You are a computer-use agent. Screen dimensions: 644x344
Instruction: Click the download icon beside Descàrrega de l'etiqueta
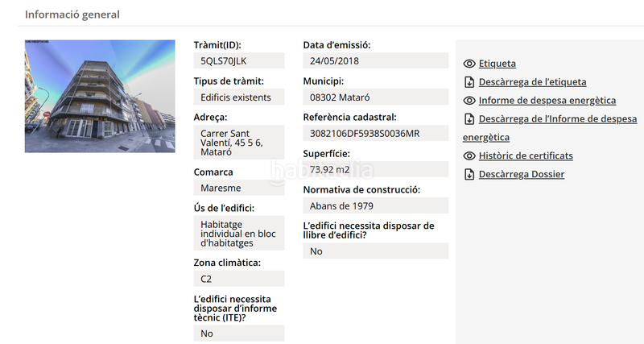click(x=469, y=82)
